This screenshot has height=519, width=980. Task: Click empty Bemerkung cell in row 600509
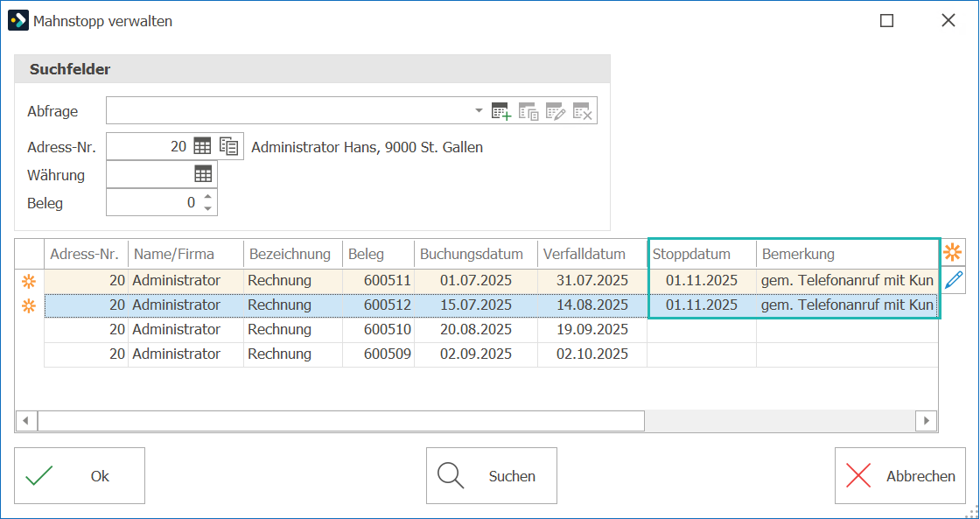pos(848,354)
